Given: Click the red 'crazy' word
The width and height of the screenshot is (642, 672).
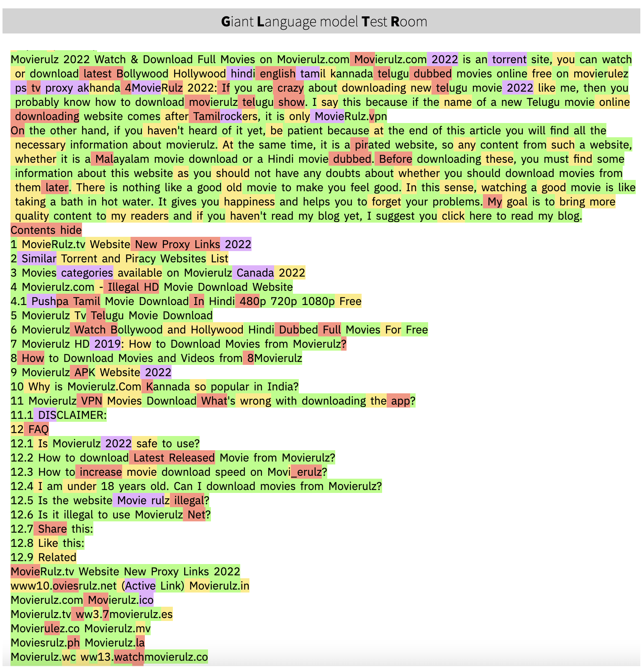Looking at the screenshot, I should pos(290,88).
